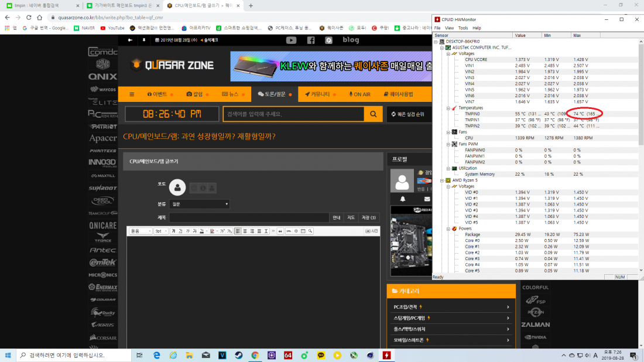Open the Tools menu in HWMonitor
Viewport: 644px width, 362px height.
(x=463, y=28)
